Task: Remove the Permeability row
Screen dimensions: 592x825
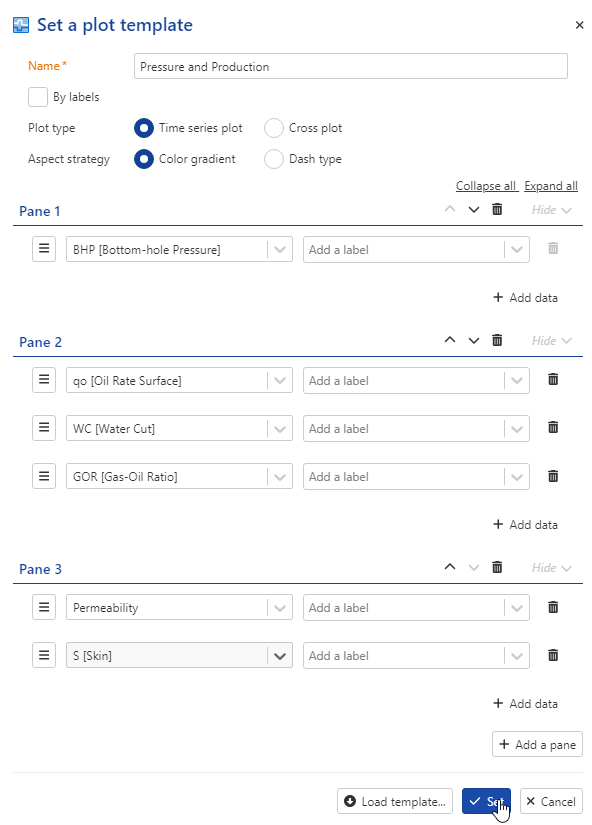Action: 553,607
